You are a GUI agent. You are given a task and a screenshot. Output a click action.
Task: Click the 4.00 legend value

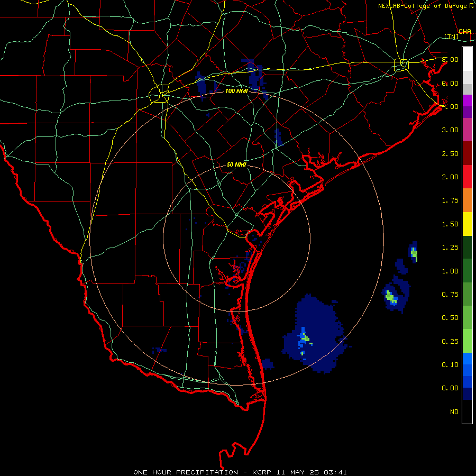450,106
